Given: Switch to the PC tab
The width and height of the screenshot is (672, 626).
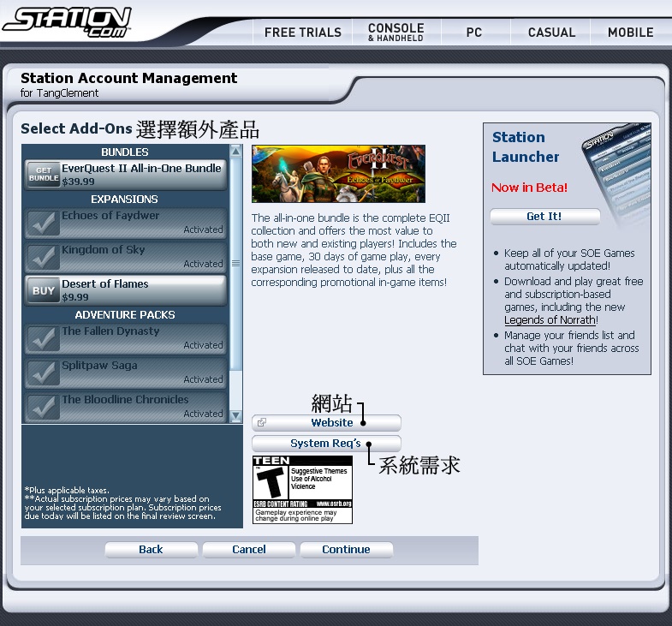Looking at the screenshot, I should (x=474, y=33).
